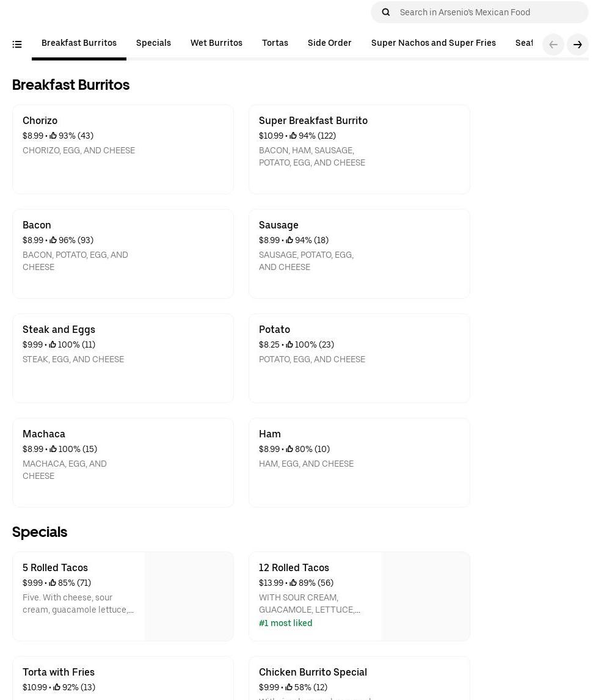Type in the Arsenio's Mexican Food search
This screenshot has height=700, width=601.
click(x=489, y=12)
